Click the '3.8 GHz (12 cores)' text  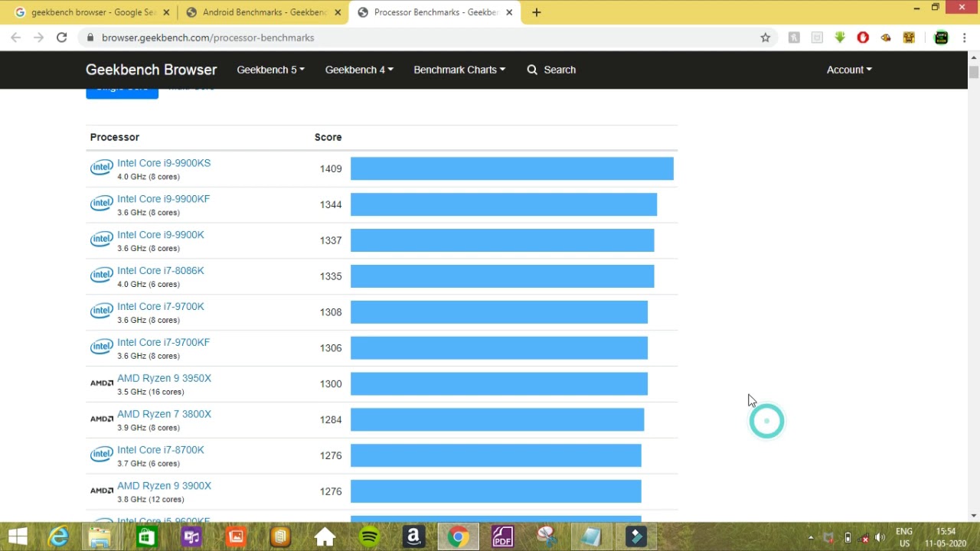click(x=151, y=500)
